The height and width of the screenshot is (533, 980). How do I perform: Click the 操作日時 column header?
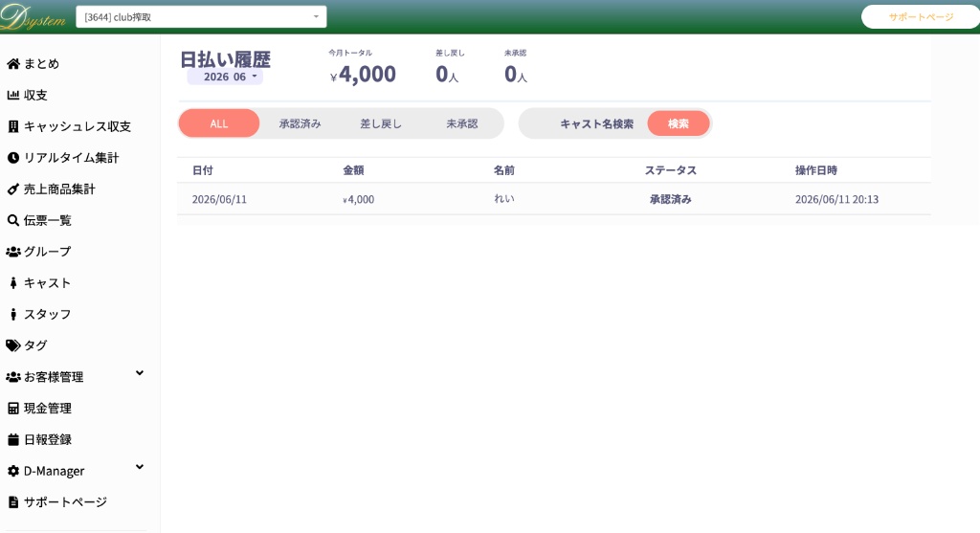[x=816, y=170]
